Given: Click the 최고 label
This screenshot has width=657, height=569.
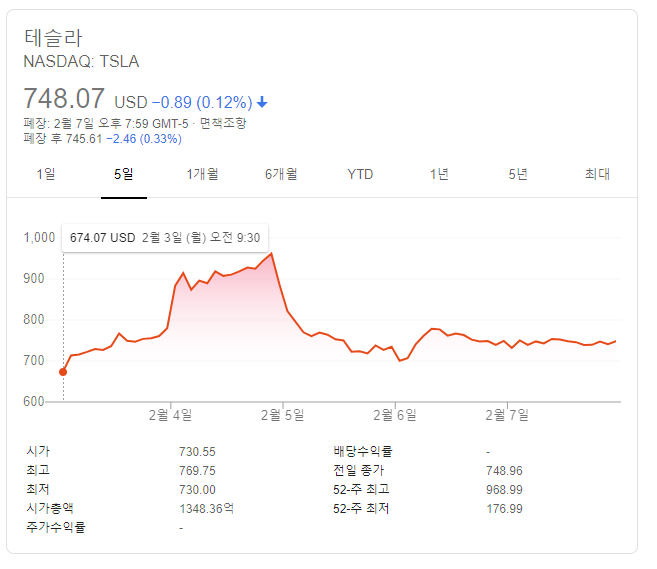Looking at the screenshot, I should [38, 470].
